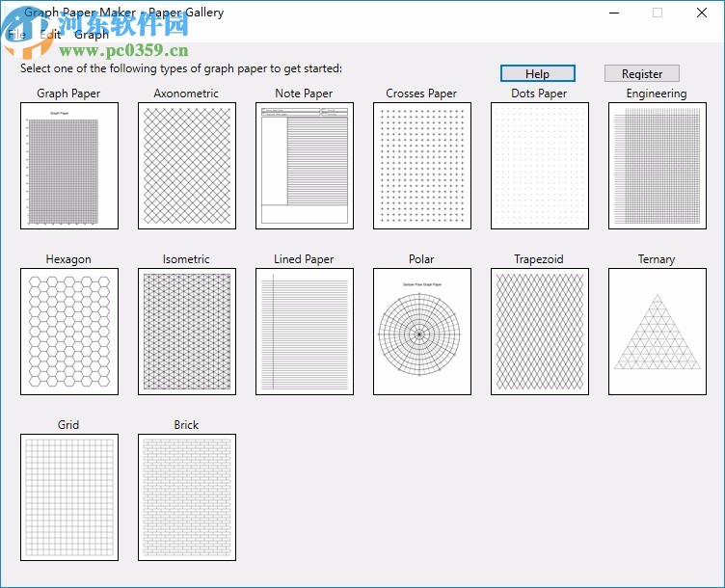The image size is (725, 588).
Task: Pick the Isometric paper thumbnail
Action: (x=187, y=332)
